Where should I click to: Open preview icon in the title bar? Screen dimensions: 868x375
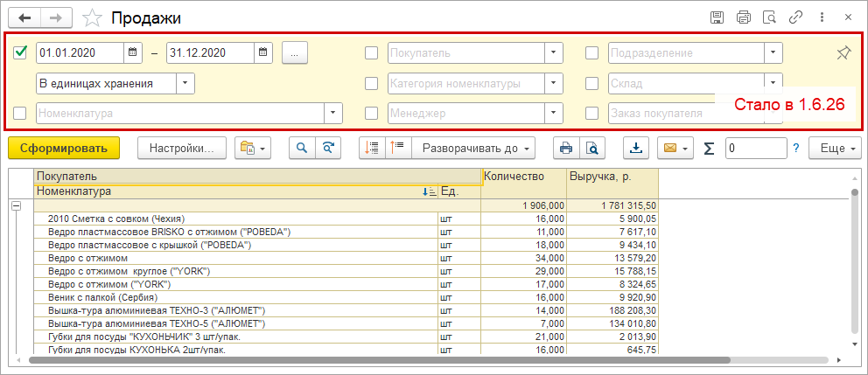(769, 17)
